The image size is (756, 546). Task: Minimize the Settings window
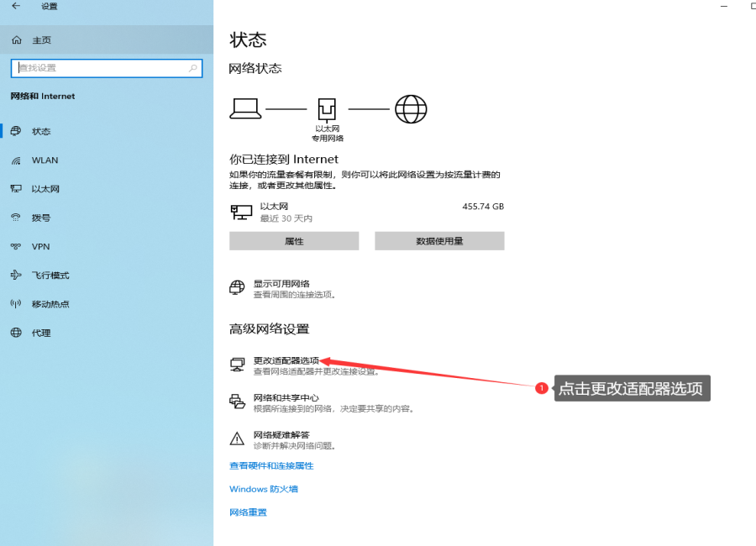(x=724, y=6)
